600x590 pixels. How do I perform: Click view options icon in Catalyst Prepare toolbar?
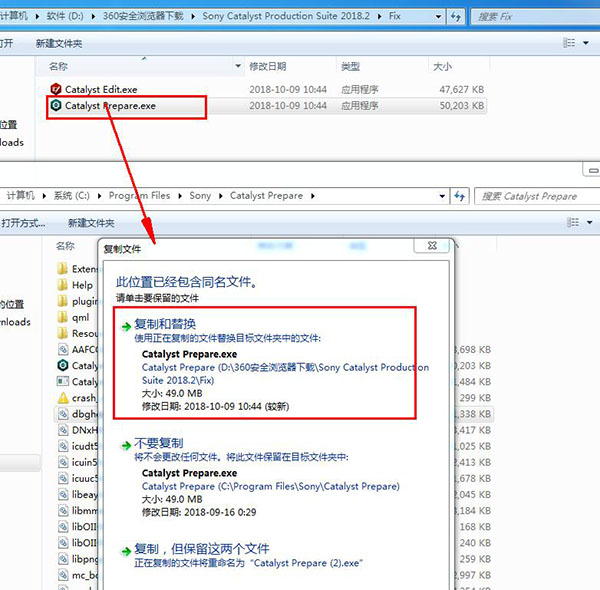coord(573,222)
